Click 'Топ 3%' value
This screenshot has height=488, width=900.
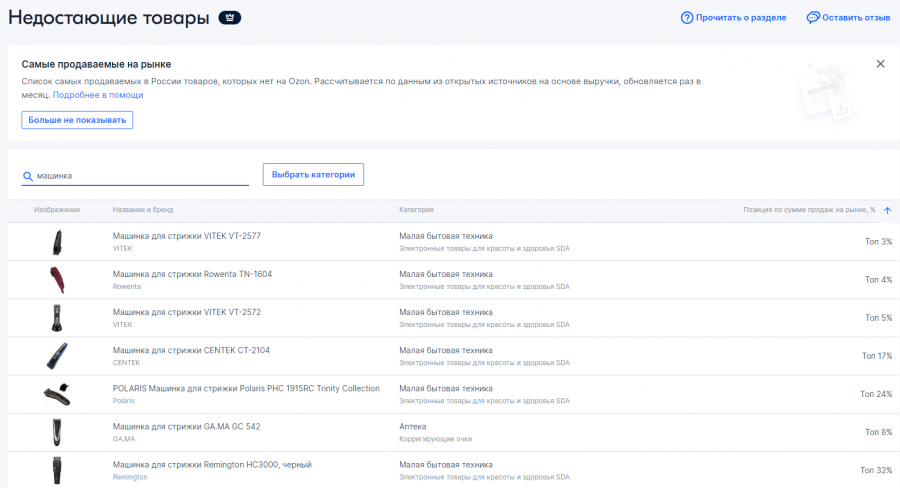(878, 242)
